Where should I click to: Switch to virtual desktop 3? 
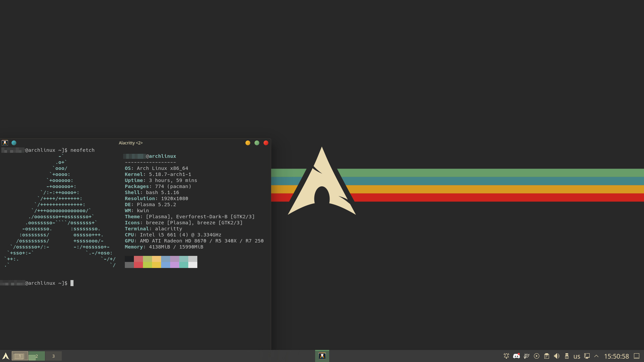[x=53, y=356]
